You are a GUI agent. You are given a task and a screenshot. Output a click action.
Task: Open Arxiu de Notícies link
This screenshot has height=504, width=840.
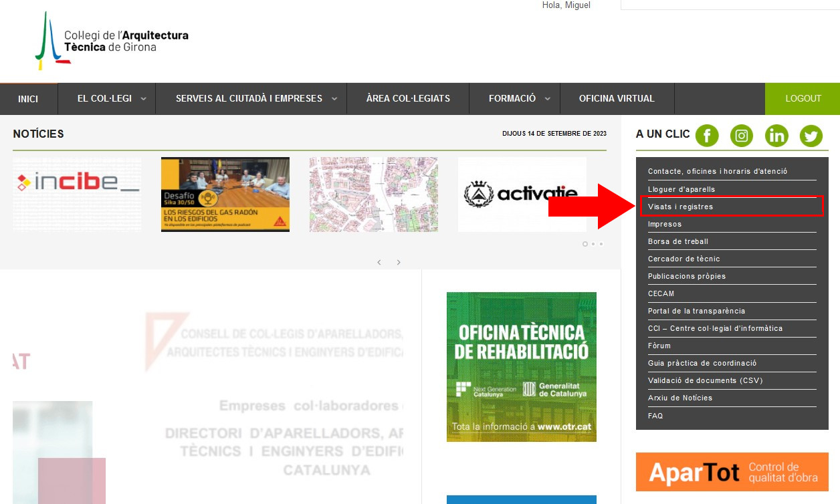click(680, 398)
